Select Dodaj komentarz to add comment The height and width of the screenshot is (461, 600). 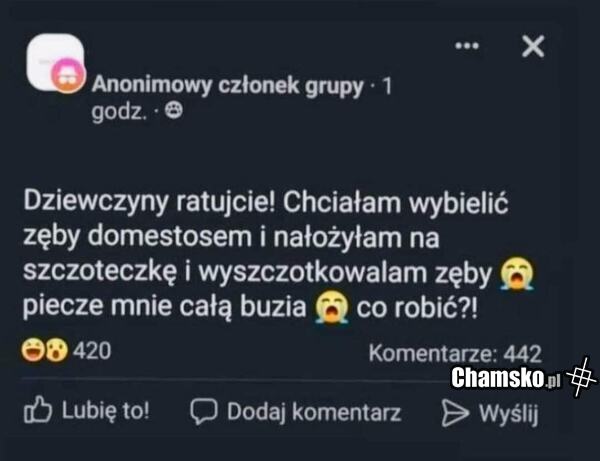point(314,412)
